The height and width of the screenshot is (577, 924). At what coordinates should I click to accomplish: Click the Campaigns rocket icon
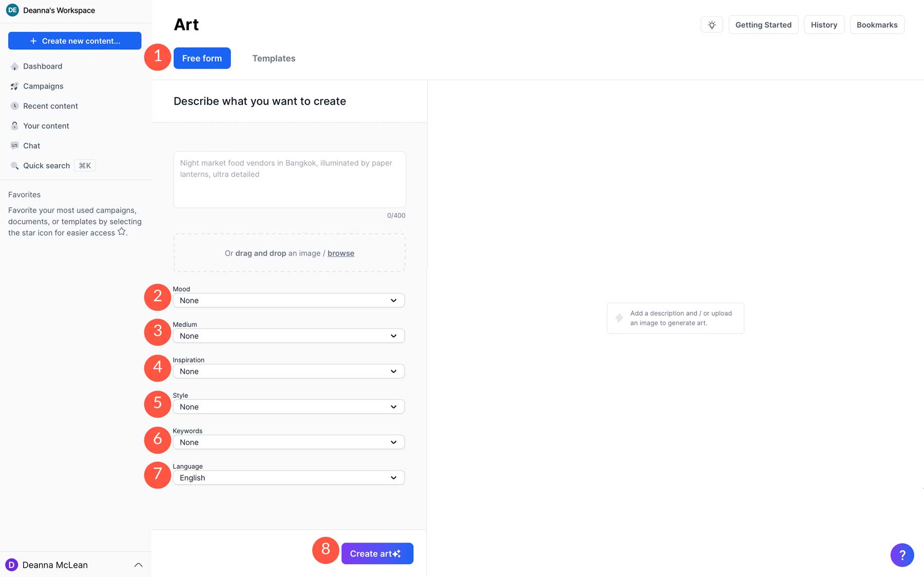tap(14, 86)
